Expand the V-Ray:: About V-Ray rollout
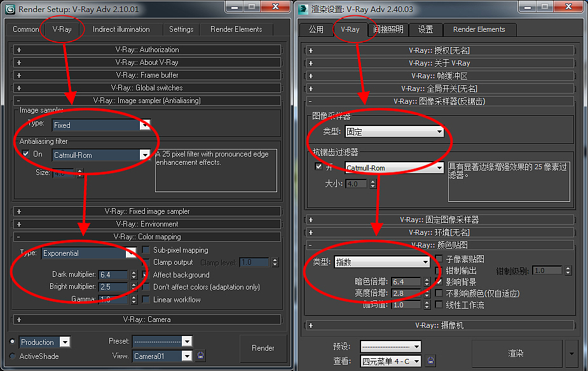This screenshot has width=588, height=371. click(147, 62)
